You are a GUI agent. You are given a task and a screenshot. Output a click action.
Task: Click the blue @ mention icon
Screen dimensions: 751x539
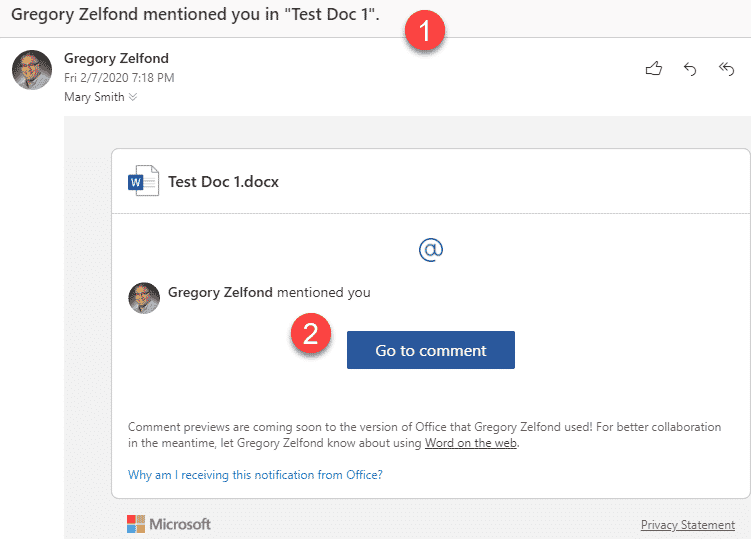tap(431, 250)
